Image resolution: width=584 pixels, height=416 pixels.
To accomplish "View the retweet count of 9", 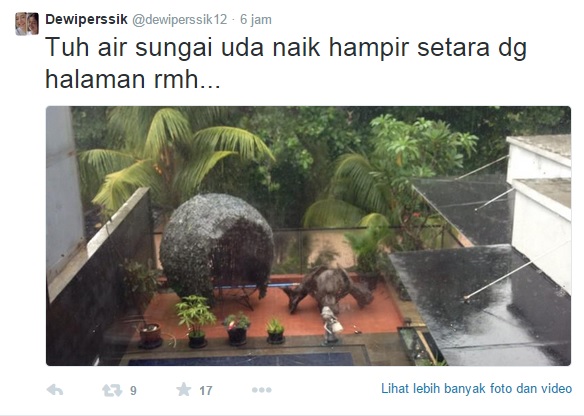I will coord(133,391).
